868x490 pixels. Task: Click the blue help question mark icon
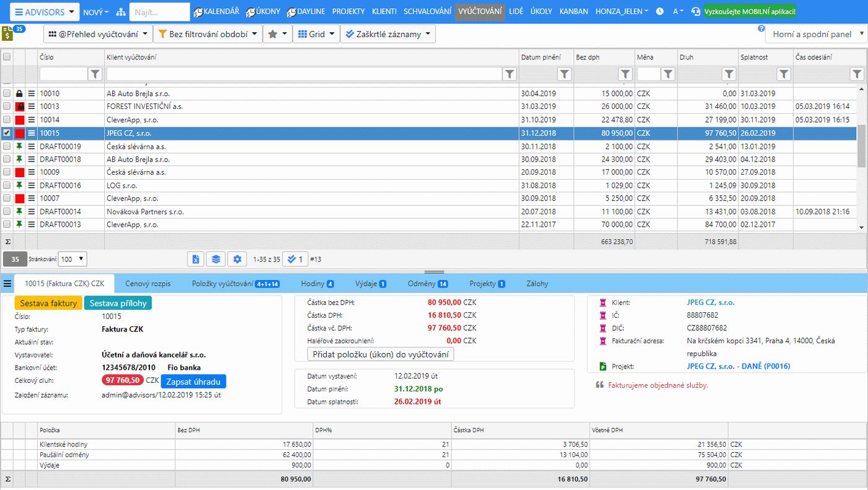point(761,28)
